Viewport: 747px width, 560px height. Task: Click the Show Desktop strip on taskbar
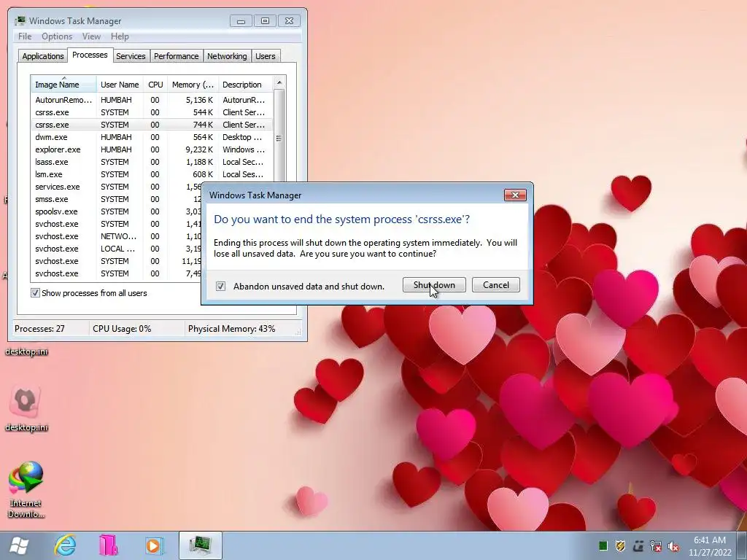pyautogui.click(x=742, y=545)
